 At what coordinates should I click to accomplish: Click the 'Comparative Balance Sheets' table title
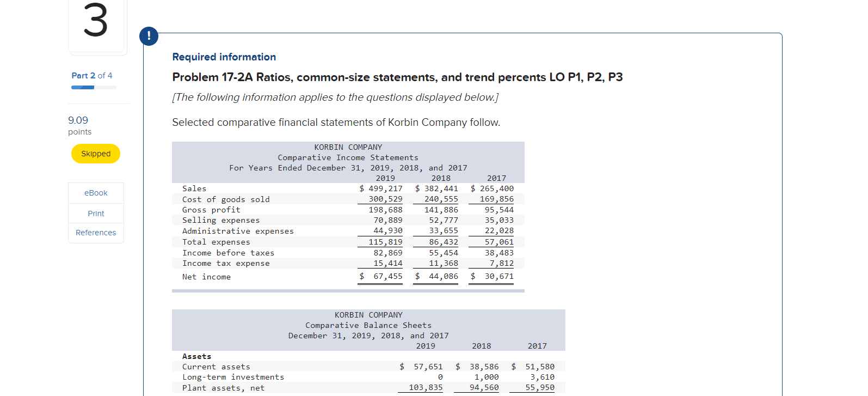(x=368, y=325)
